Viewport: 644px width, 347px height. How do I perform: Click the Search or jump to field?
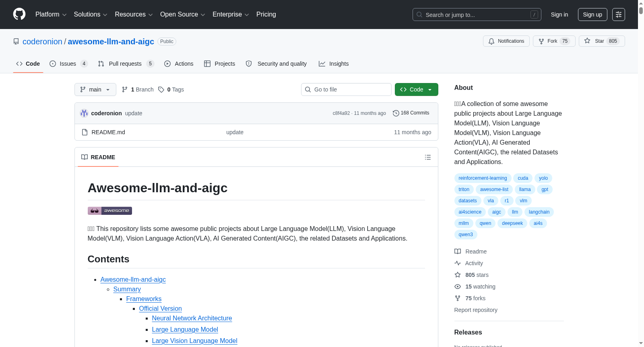(477, 15)
